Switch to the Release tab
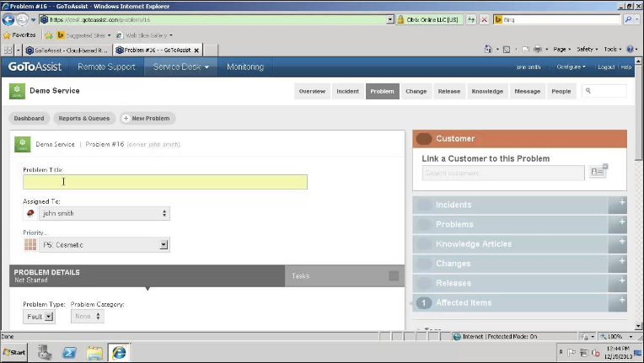 point(449,92)
